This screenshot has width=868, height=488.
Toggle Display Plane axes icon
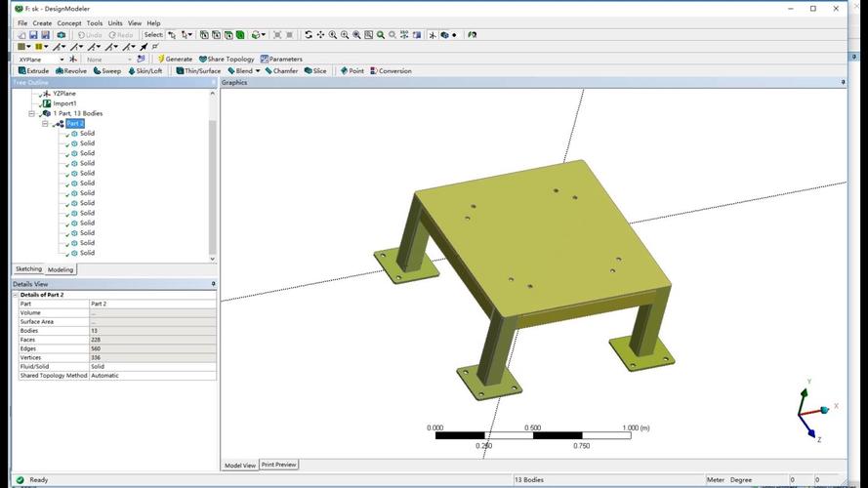click(x=433, y=35)
